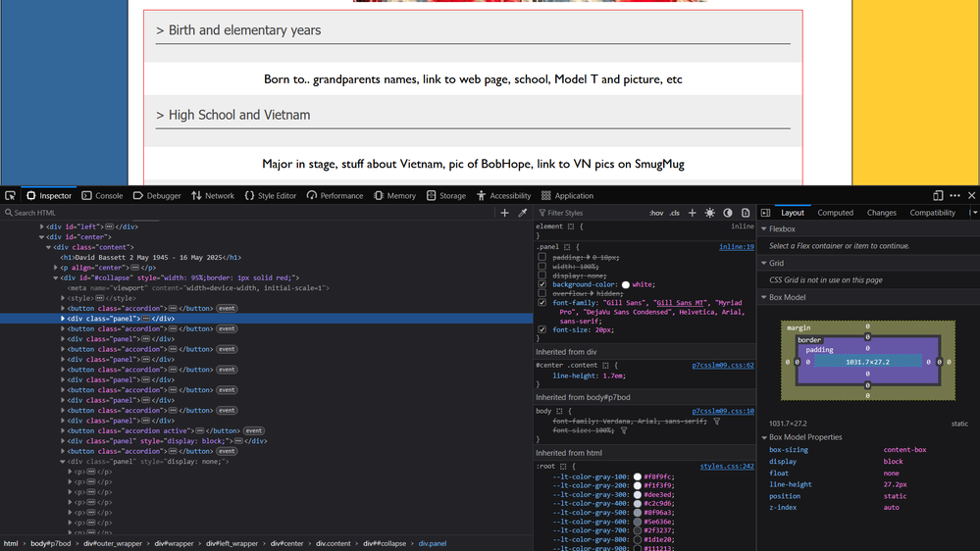Disable the font-size property checkbox
980x551 pixels.
(542, 330)
